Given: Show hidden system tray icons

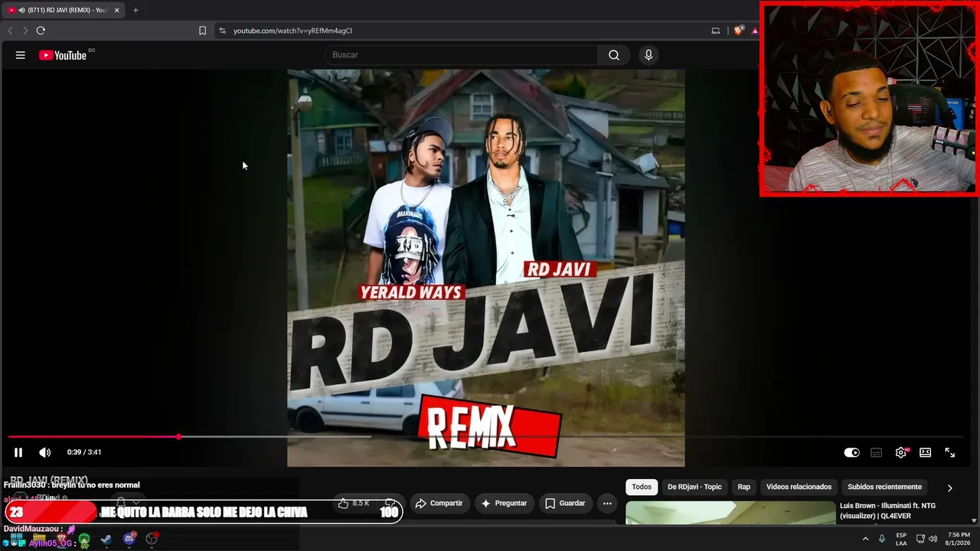Looking at the screenshot, I should 865,539.
